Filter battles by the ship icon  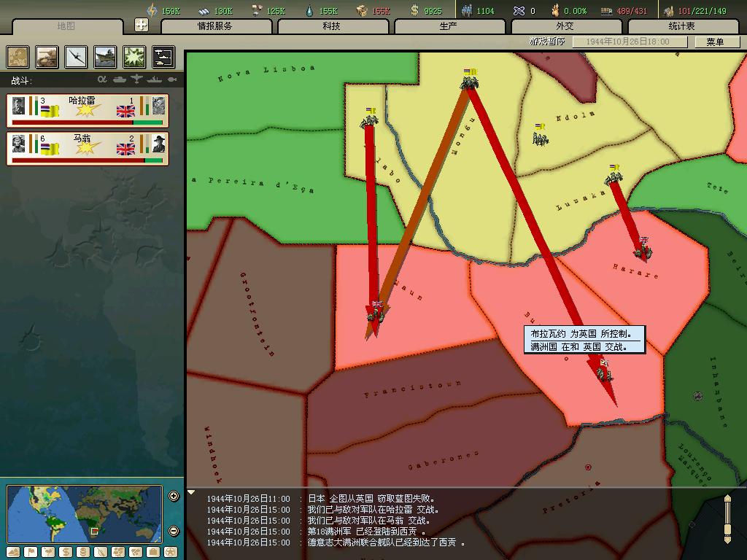pos(155,79)
